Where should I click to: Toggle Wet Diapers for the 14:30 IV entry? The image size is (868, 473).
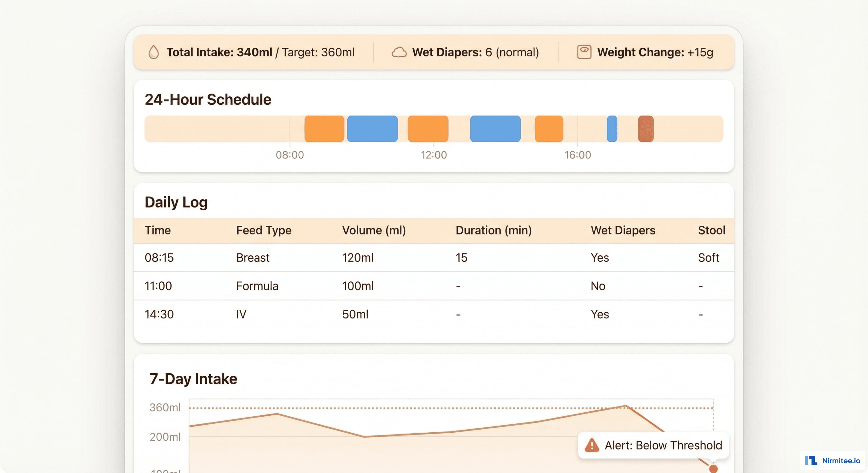600,314
